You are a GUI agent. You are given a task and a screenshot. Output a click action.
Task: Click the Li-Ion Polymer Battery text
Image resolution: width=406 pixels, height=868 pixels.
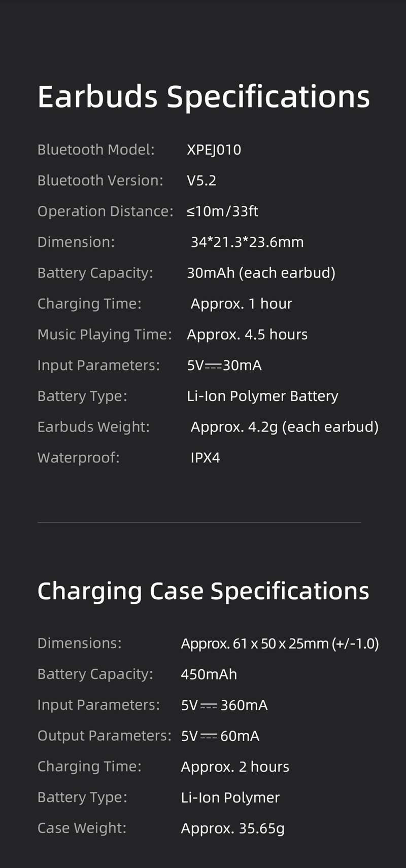click(x=262, y=396)
